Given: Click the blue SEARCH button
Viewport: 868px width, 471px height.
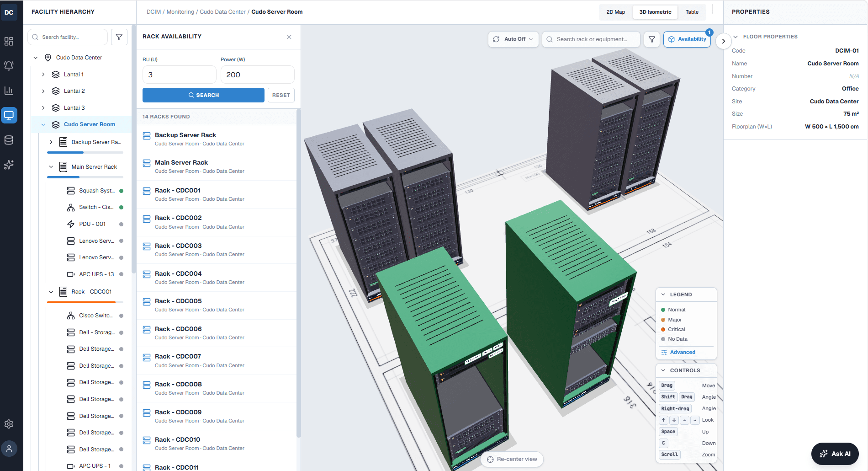Looking at the screenshot, I should coord(203,95).
